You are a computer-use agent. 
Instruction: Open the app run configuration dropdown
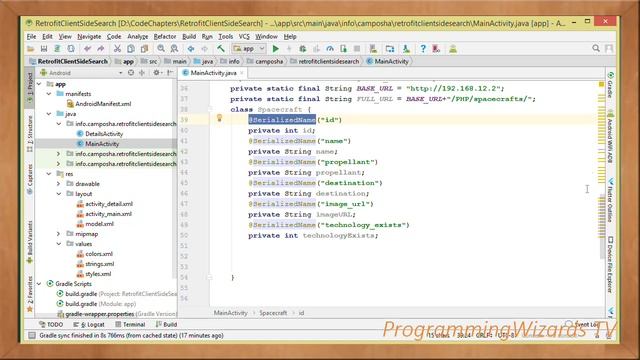coord(249,49)
